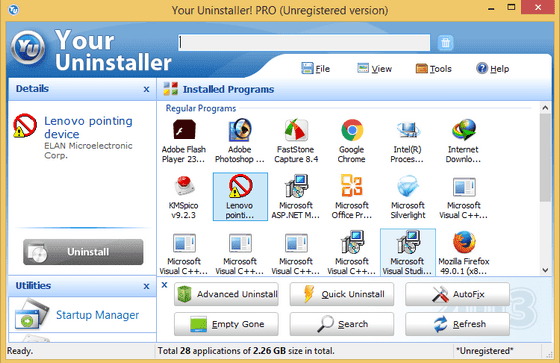
Task: Click the AutoFix button
Action: tap(457, 294)
